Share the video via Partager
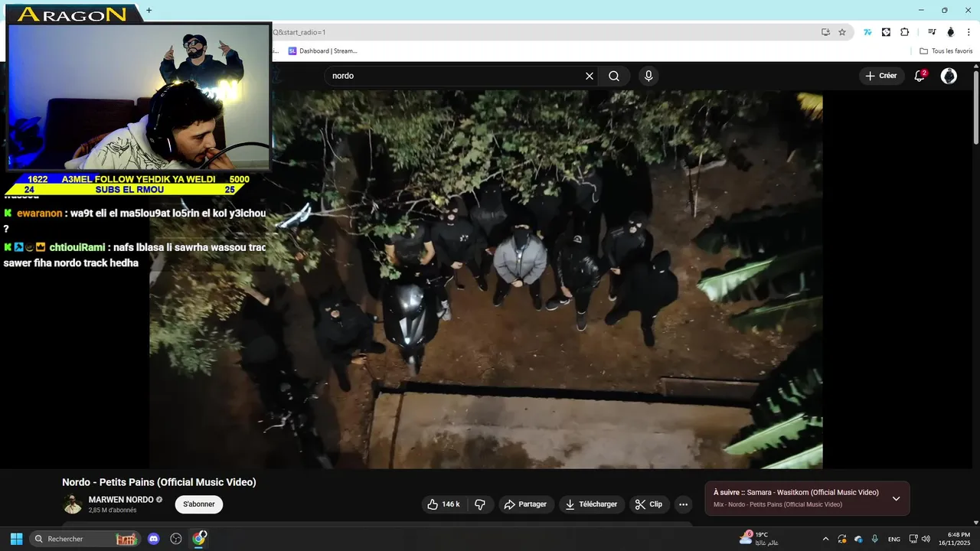Image resolution: width=980 pixels, height=551 pixels. click(526, 504)
